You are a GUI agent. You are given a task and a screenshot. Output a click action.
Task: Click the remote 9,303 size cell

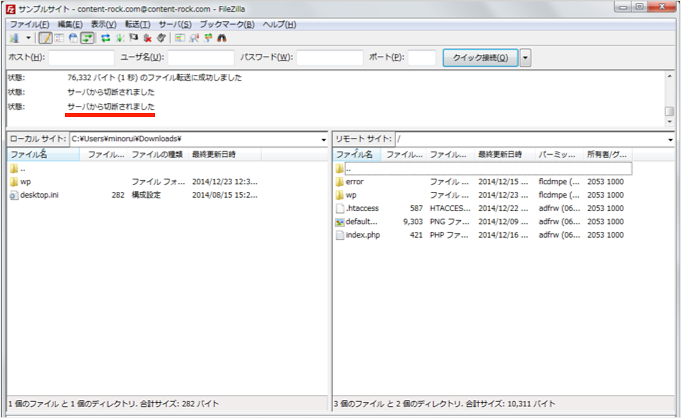coord(413,222)
